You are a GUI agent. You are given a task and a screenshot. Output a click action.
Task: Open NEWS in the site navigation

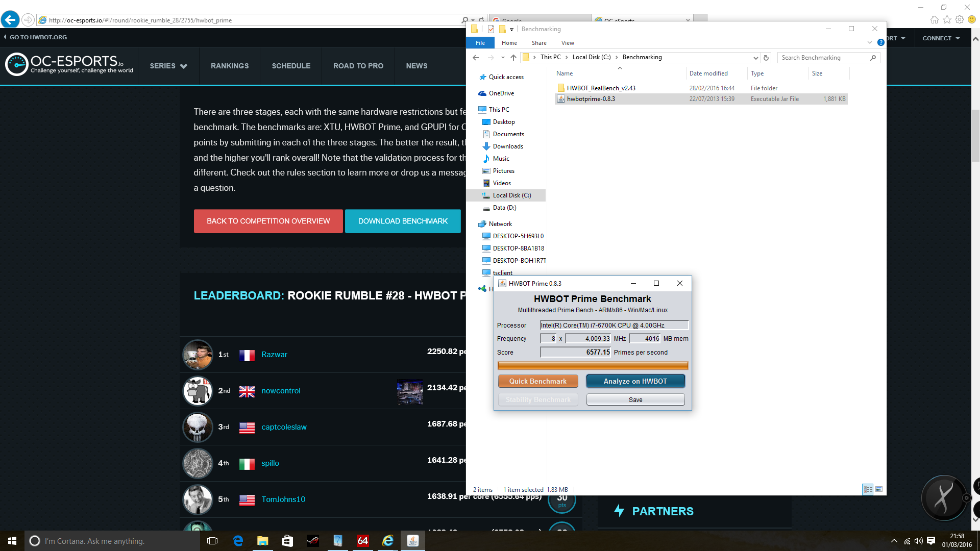click(x=416, y=66)
